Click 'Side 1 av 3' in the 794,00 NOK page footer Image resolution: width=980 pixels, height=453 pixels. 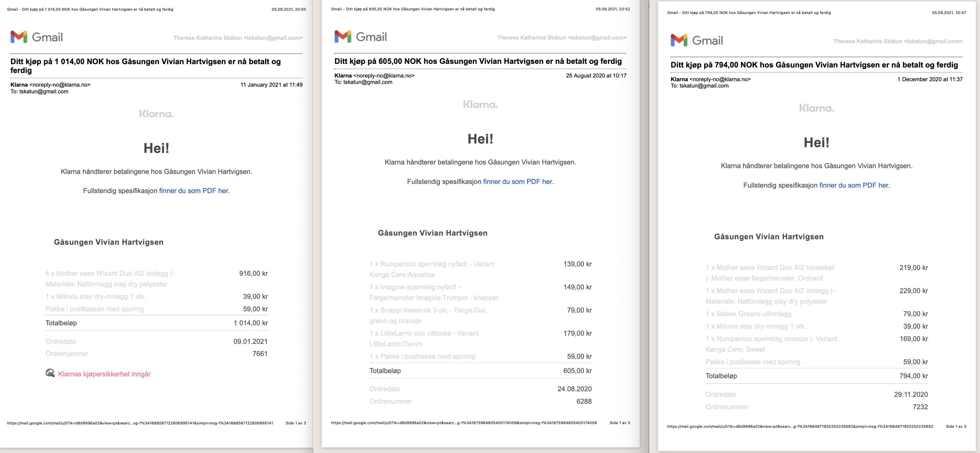tap(956, 426)
